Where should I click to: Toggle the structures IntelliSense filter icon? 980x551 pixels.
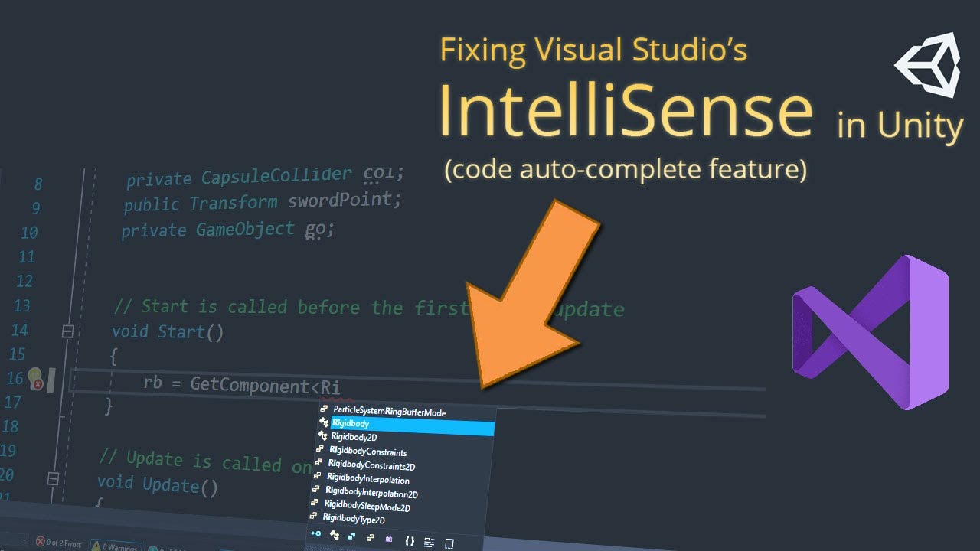[352, 536]
